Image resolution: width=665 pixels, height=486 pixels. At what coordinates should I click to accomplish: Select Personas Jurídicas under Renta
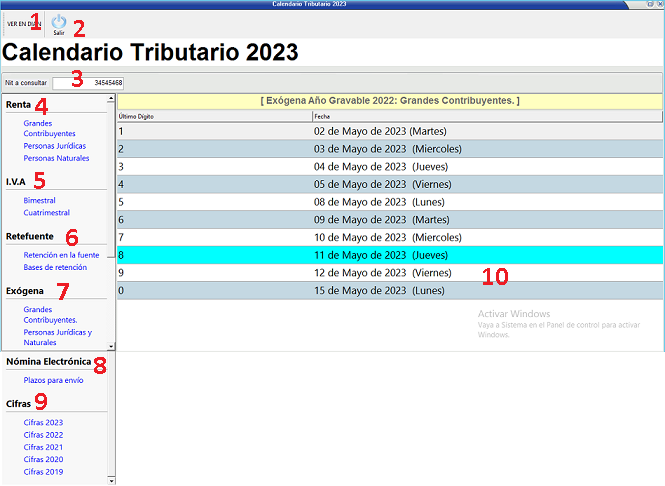coord(55,146)
